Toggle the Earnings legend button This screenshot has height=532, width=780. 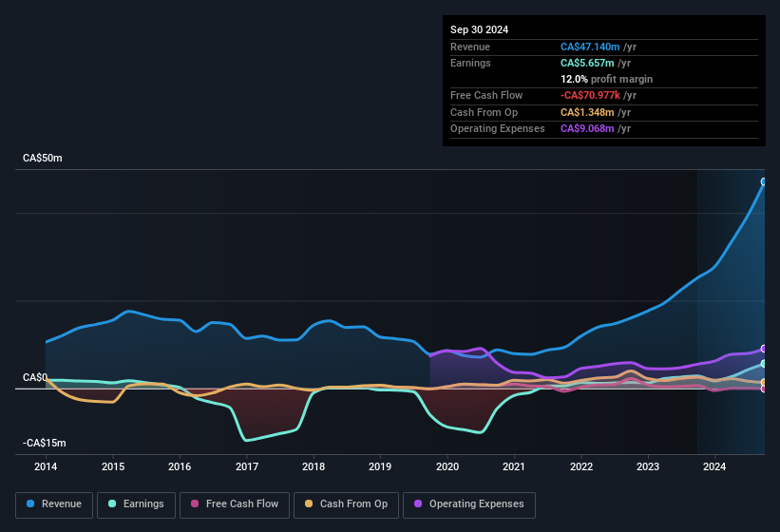click(136, 504)
